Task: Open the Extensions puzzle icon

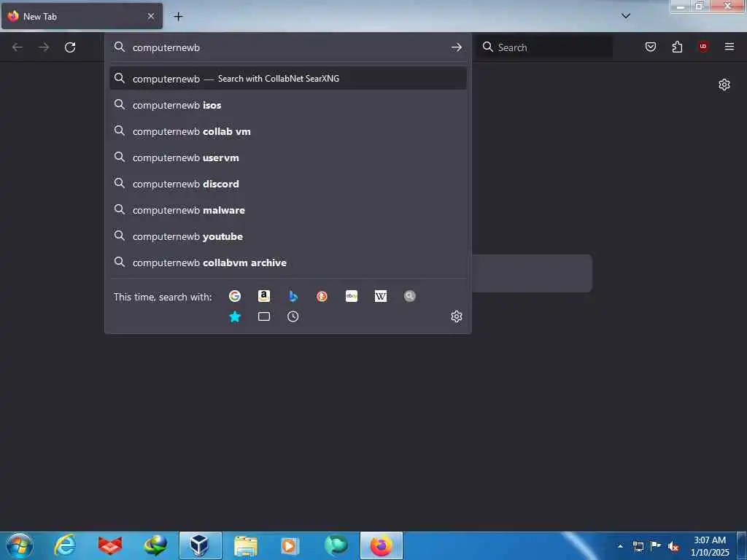Action: (677, 47)
